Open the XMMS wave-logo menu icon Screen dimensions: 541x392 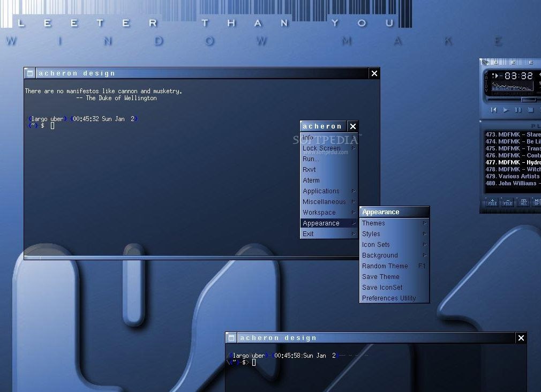click(485, 63)
